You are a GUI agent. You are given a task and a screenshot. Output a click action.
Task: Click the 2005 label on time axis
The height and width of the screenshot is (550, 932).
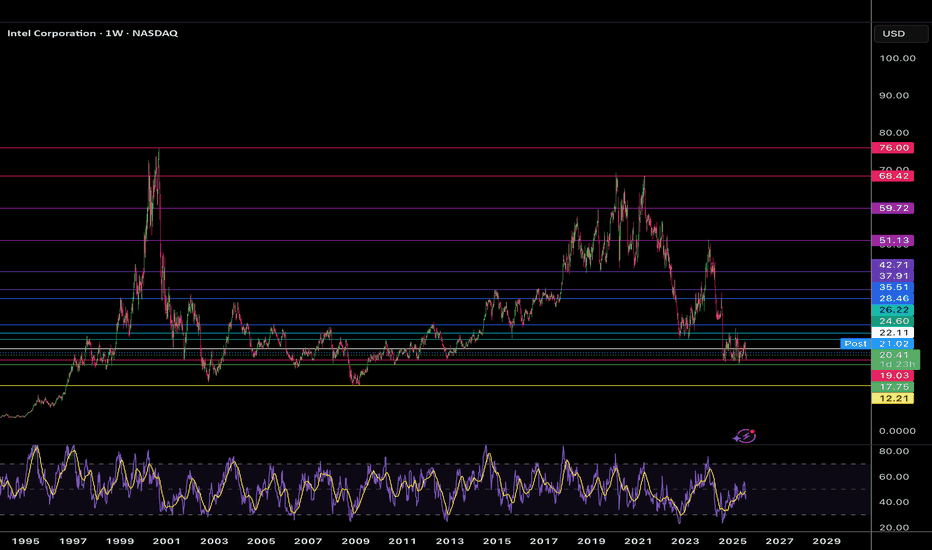coord(261,541)
